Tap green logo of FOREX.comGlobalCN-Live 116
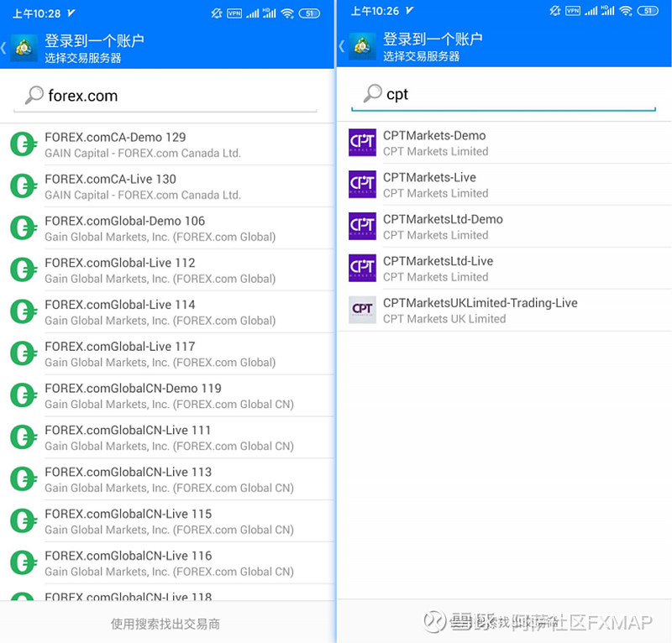Image resolution: width=672 pixels, height=643 pixels. click(x=24, y=562)
